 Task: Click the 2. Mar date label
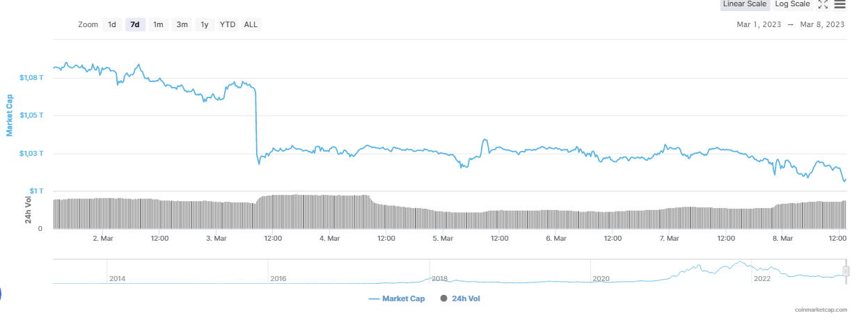pos(103,238)
